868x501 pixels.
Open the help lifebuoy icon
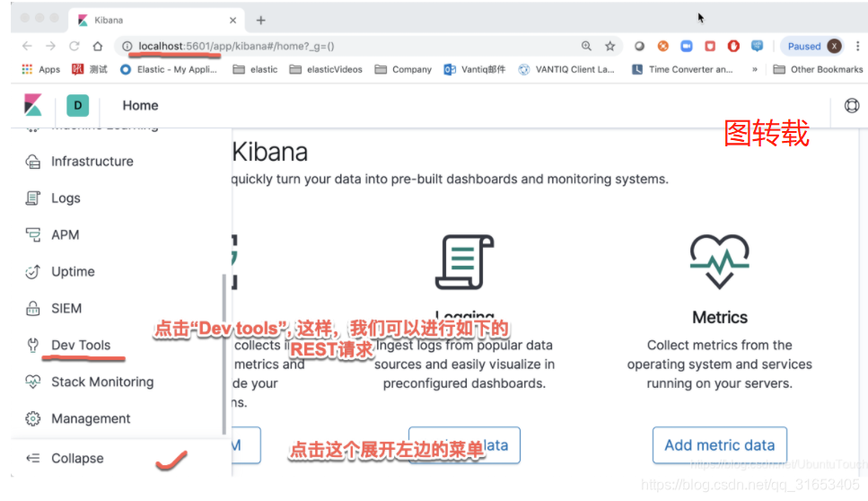(851, 105)
